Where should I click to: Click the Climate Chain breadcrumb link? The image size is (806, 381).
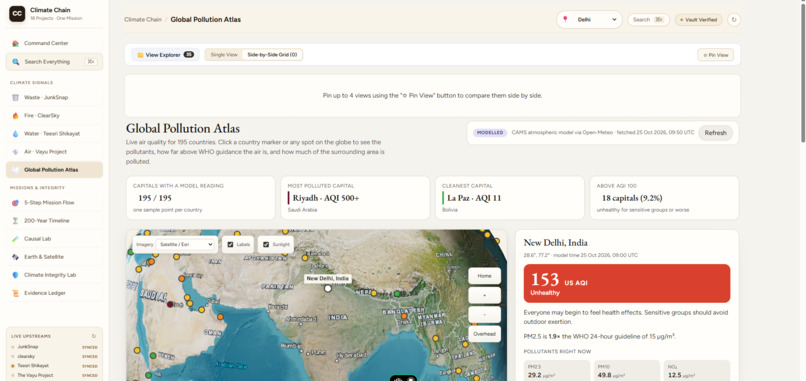(142, 20)
